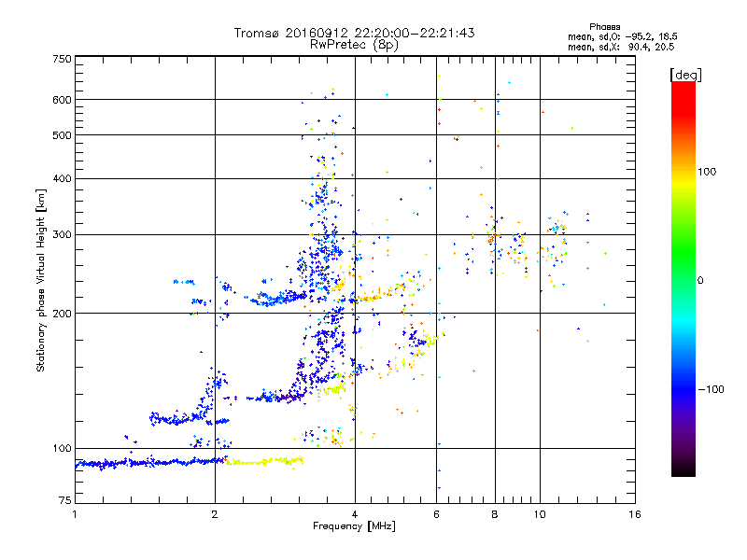
Task: Click the 'Frequency [MHz]' axis title
Action: click(x=354, y=526)
